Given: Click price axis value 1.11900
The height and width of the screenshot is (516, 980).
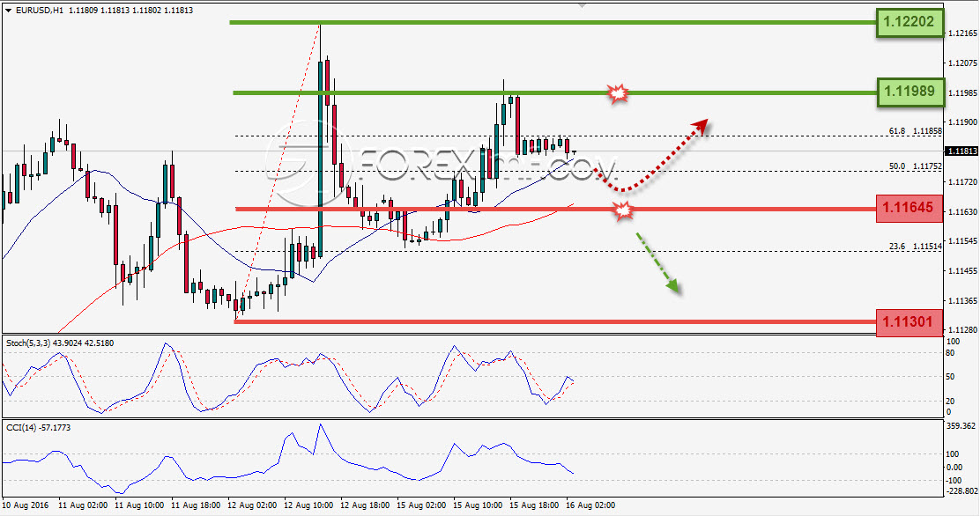Looking at the screenshot, I should tap(962, 122).
